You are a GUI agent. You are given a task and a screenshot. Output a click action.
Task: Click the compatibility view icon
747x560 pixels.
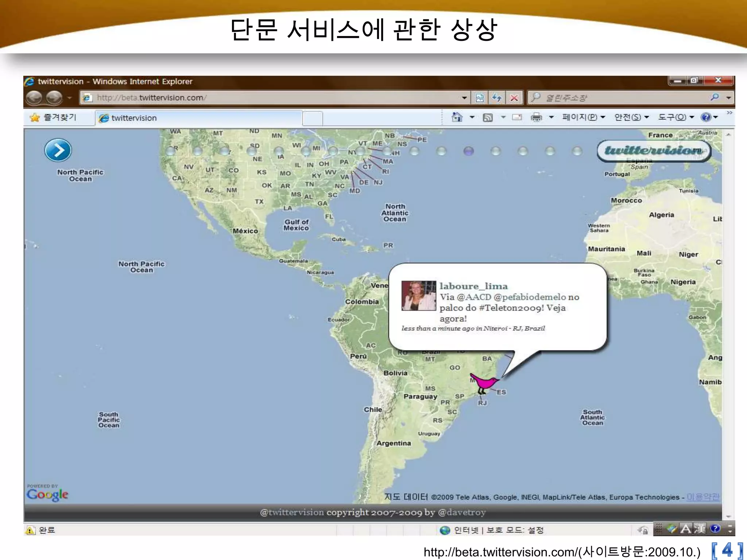480,98
